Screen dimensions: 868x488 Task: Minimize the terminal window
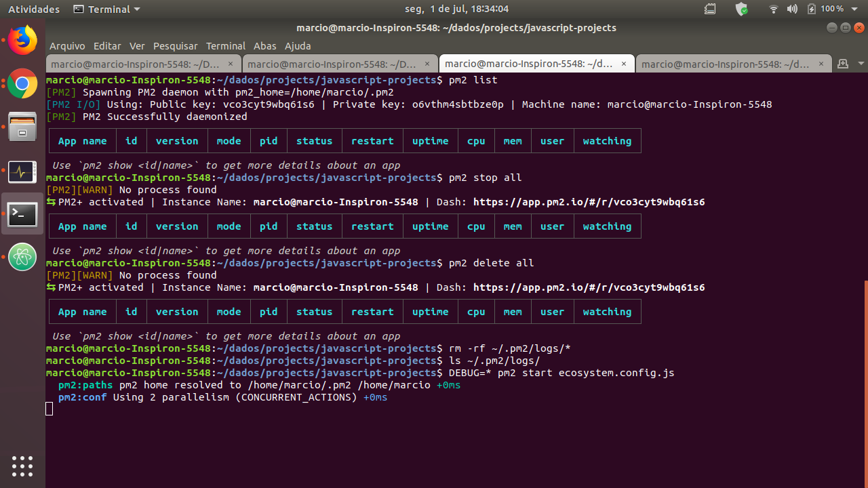831,28
